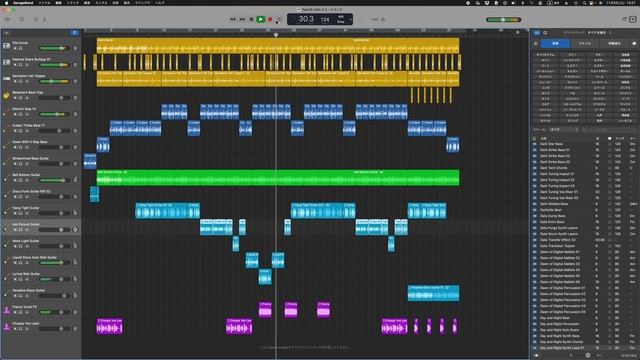Click the Fast Forward transport button
The height and width of the screenshot is (360, 640).
(x=242, y=19)
